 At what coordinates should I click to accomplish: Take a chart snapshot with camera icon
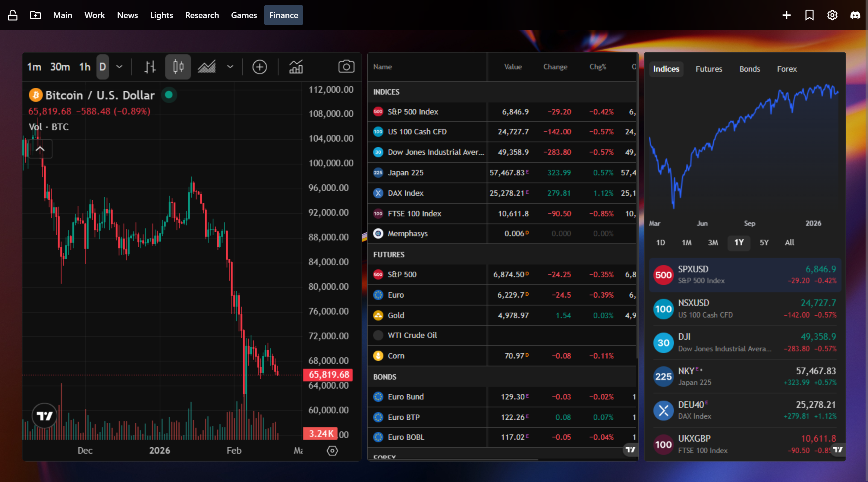coord(346,67)
